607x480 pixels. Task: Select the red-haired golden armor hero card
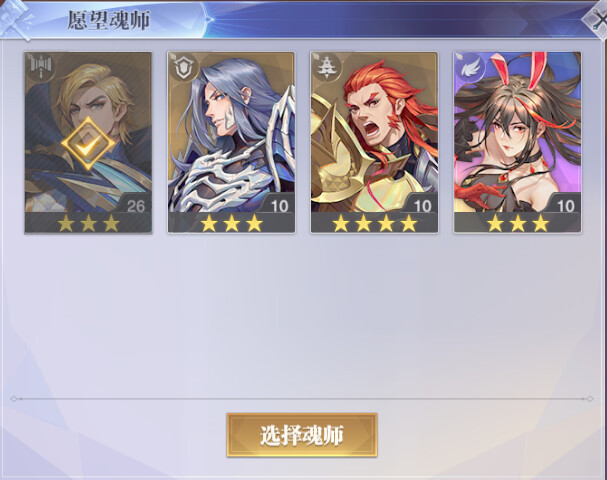[x=374, y=143]
